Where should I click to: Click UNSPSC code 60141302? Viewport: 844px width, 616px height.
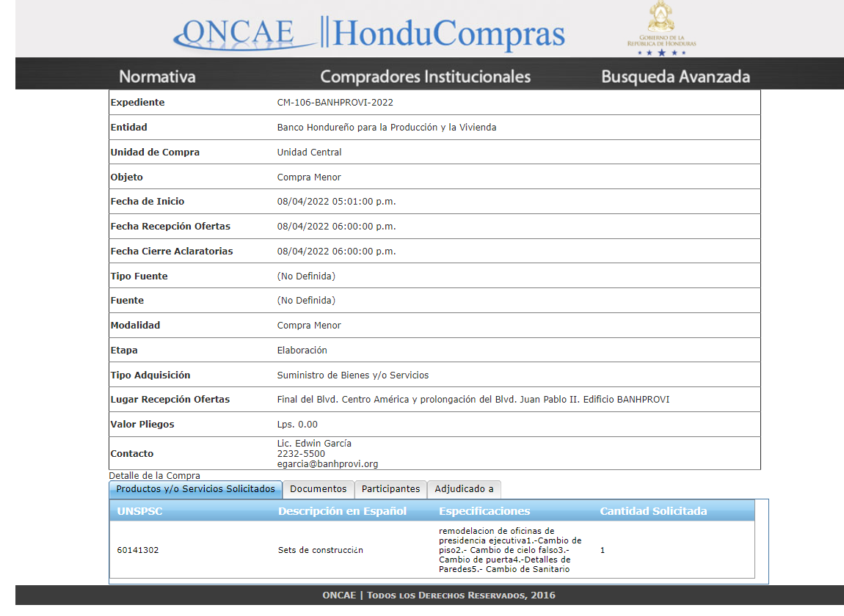(137, 550)
